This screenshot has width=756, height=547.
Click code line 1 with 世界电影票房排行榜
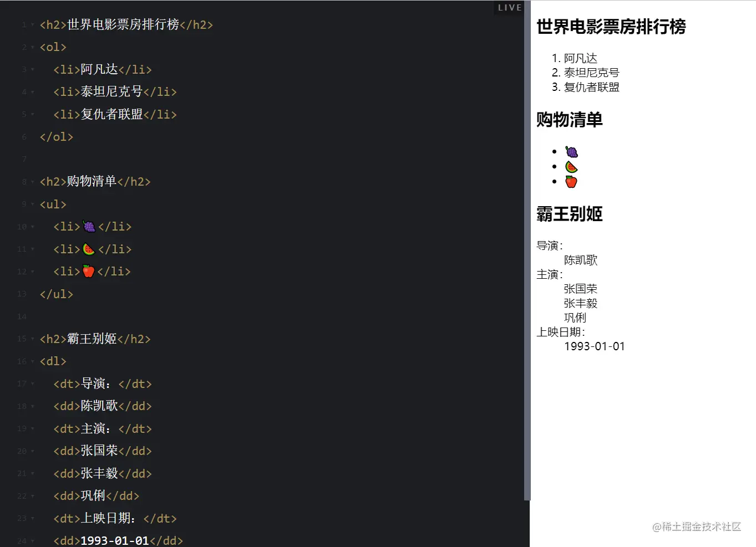(x=126, y=25)
